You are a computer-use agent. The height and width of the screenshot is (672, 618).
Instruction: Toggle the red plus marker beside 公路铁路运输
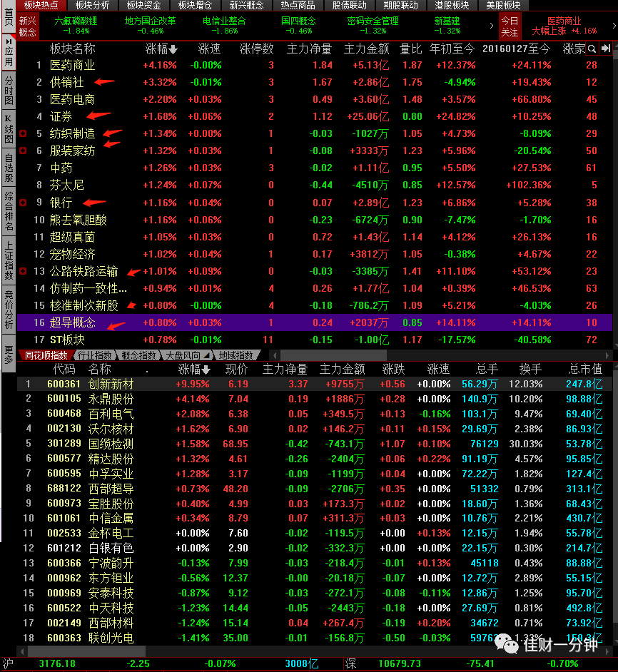coord(23,271)
